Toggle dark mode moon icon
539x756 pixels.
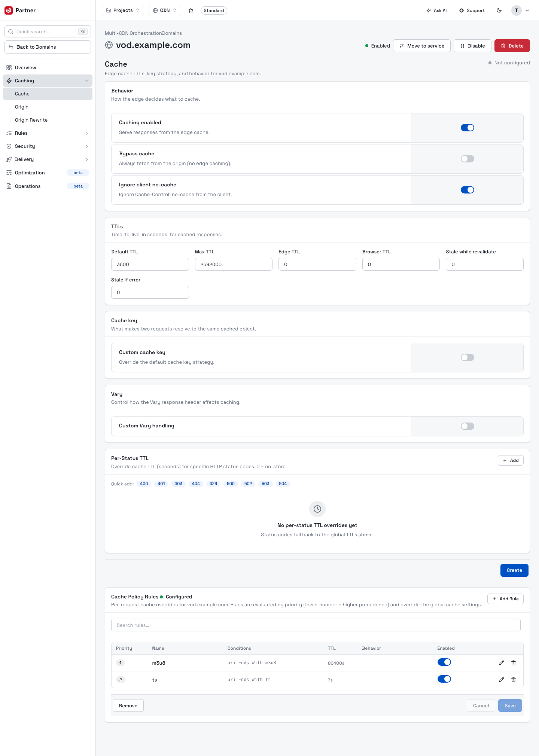(499, 10)
